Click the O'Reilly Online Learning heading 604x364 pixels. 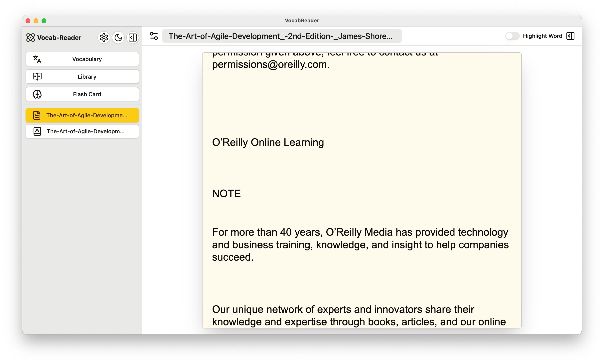click(268, 142)
